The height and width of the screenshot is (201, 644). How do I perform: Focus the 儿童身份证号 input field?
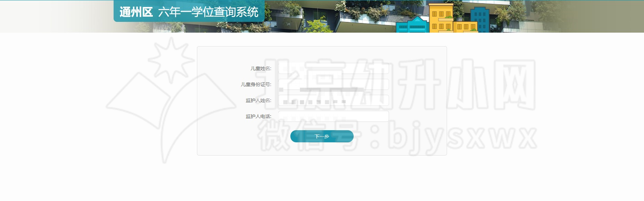[333, 84]
